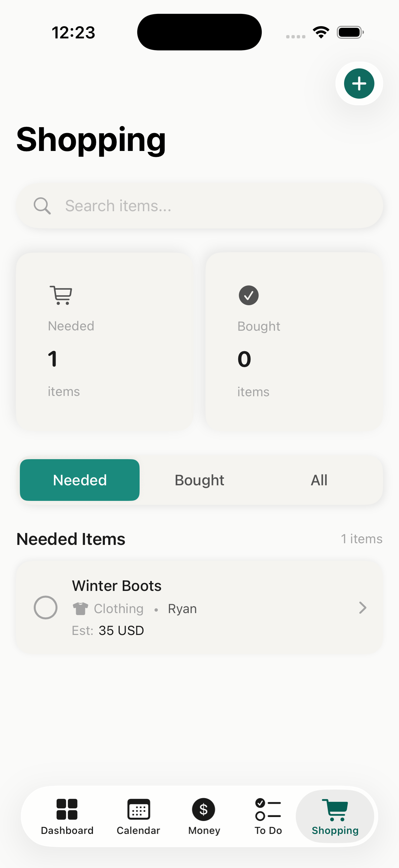The height and width of the screenshot is (868, 399).
Task: Tap the Clothing shirt icon
Action: click(x=80, y=608)
